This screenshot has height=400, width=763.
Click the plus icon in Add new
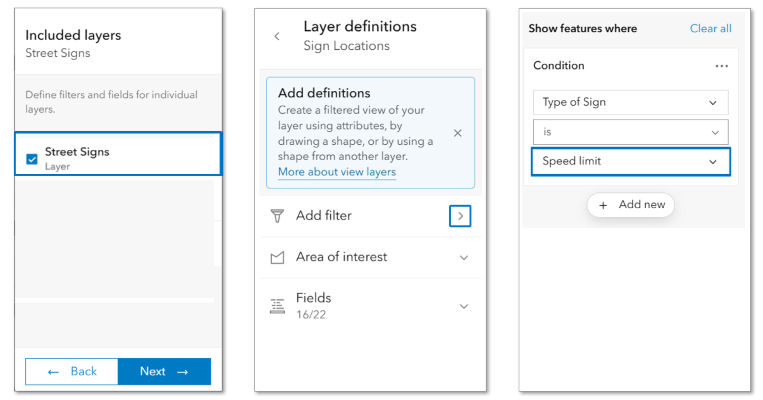click(603, 205)
